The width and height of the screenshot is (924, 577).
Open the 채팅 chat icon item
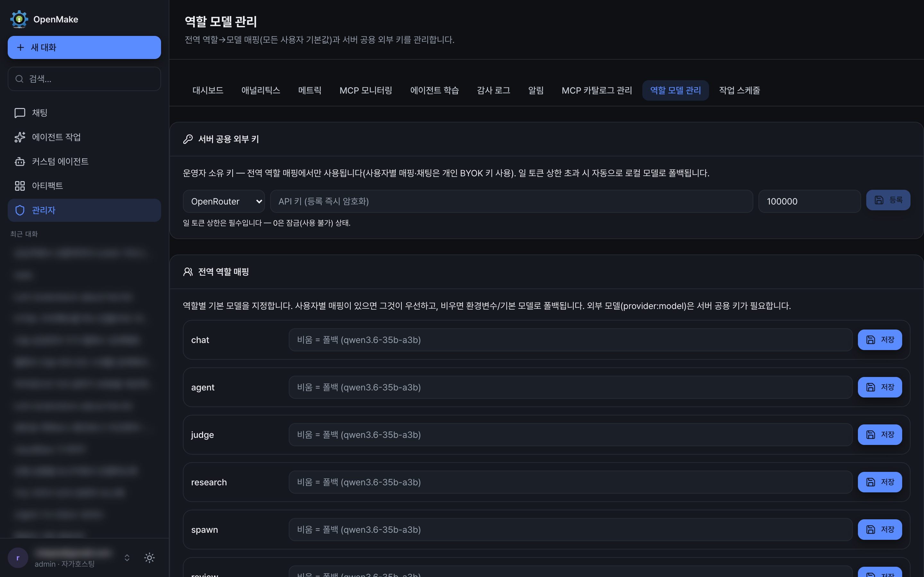(x=20, y=113)
